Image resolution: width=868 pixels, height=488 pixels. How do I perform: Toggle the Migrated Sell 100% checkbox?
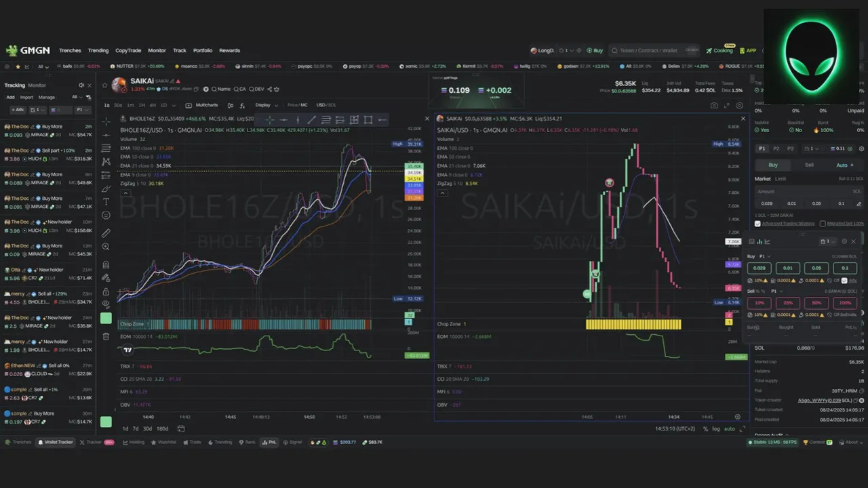point(823,224)
